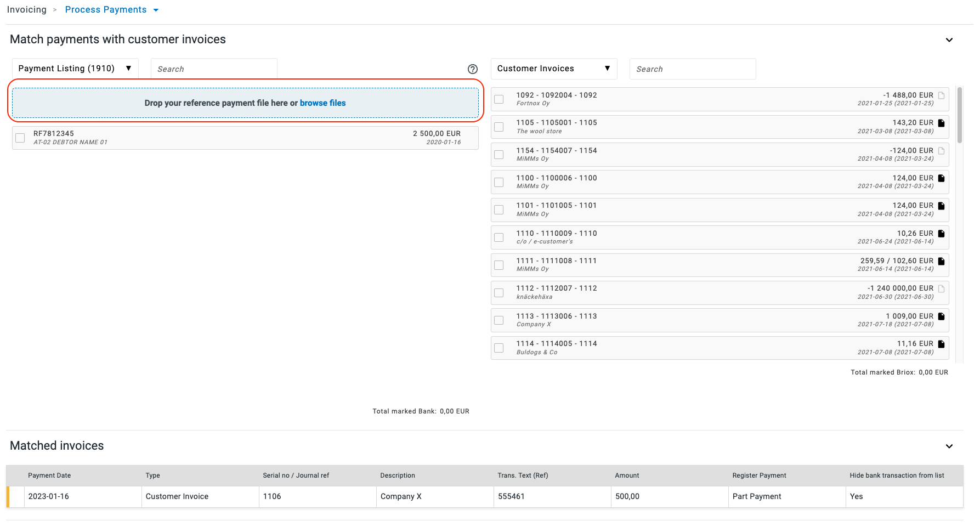980x527 pixels.
Task: Click the Trans. Text (Ref) column header
Action: point(523,475)
